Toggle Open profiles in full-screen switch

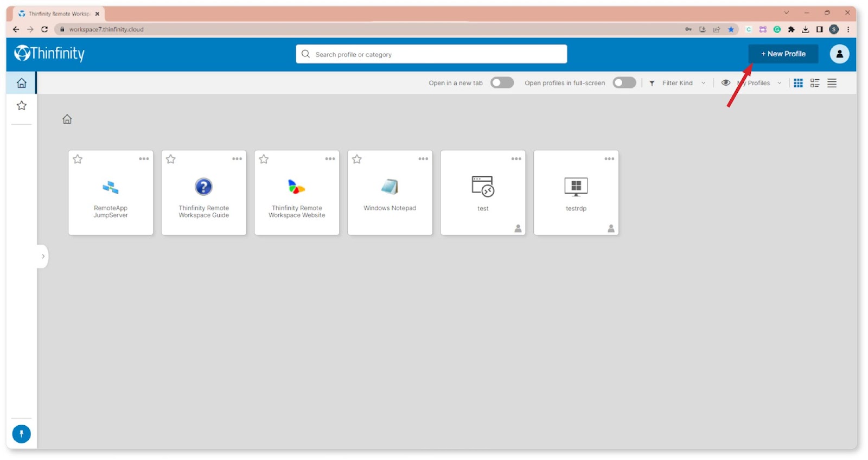624,82
